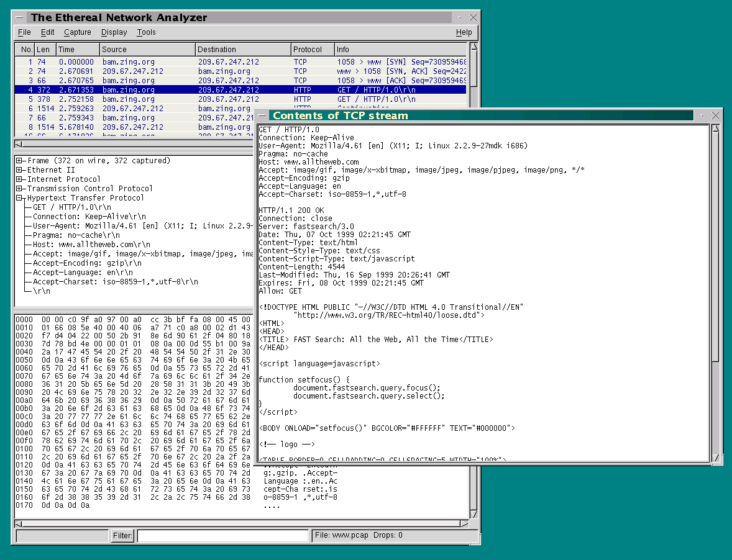Expand the Internet Protocol node
The width and height of the screenshot is (732, 560).
click(20, 179)
